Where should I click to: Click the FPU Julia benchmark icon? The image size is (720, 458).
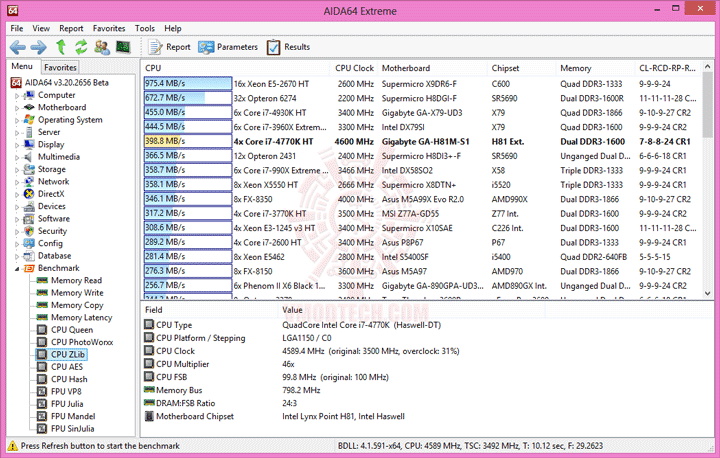tap(42, 404)
